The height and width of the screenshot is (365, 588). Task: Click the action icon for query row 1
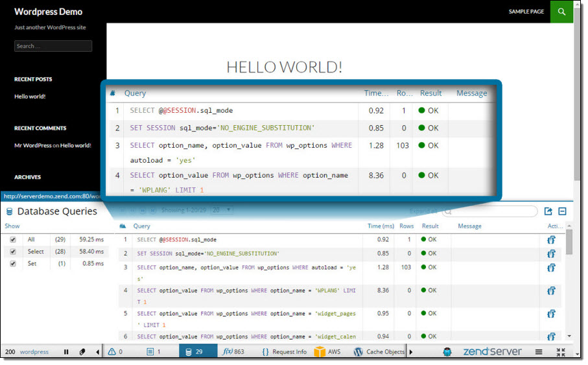click(551, 240)
